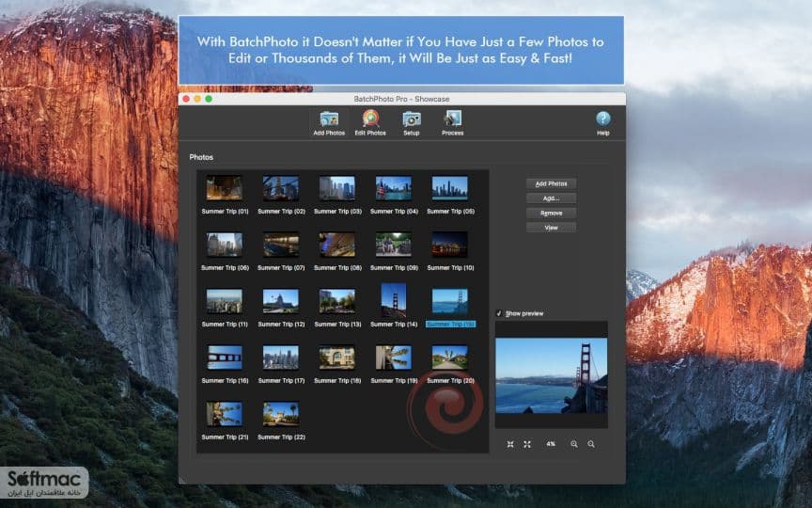Viewport: 812px width, 508px height.
Task: Choose the Summer Trip (11) photo thumbnail
Action: click(x=225, y=301)
